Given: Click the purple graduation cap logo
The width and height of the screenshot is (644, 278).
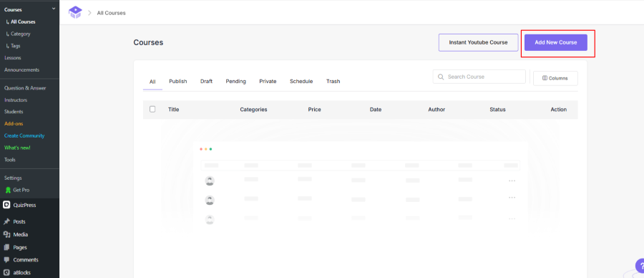Looking at the screenshot, I should [x=75, y=12].
